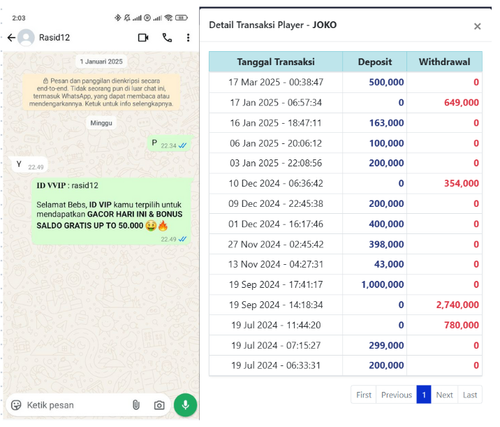This screenshot has width=500, height=427.
Task: Select row dated 19 Sep 2024 - 17:41:17
Action: 346,285
